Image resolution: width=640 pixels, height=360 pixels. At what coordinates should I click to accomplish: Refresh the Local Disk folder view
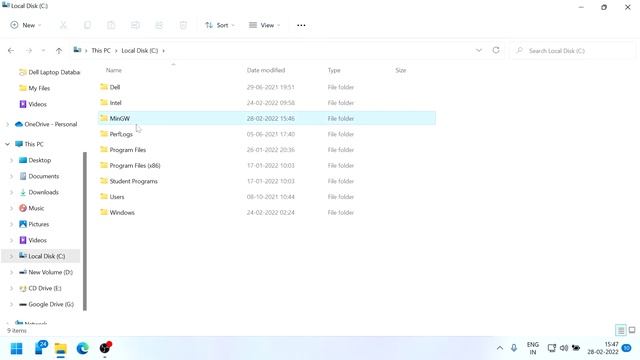click(496, 50)
